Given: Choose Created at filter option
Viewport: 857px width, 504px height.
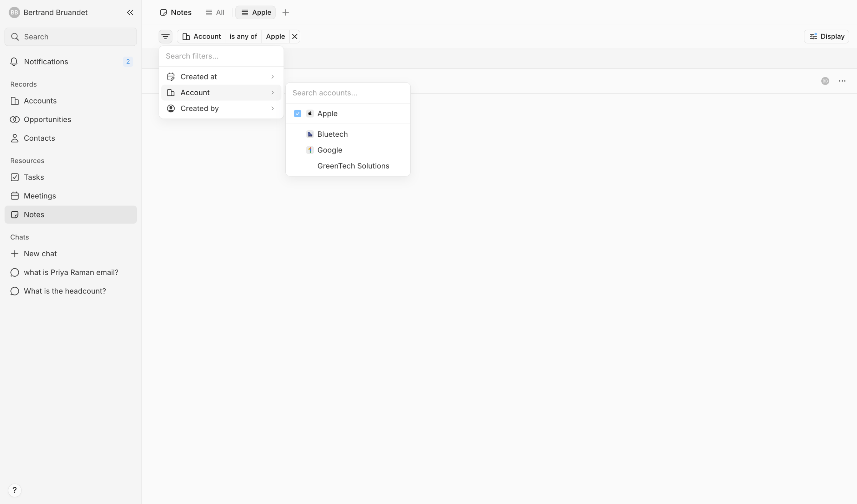Looking at the screenshot, I should coord(221,77).
